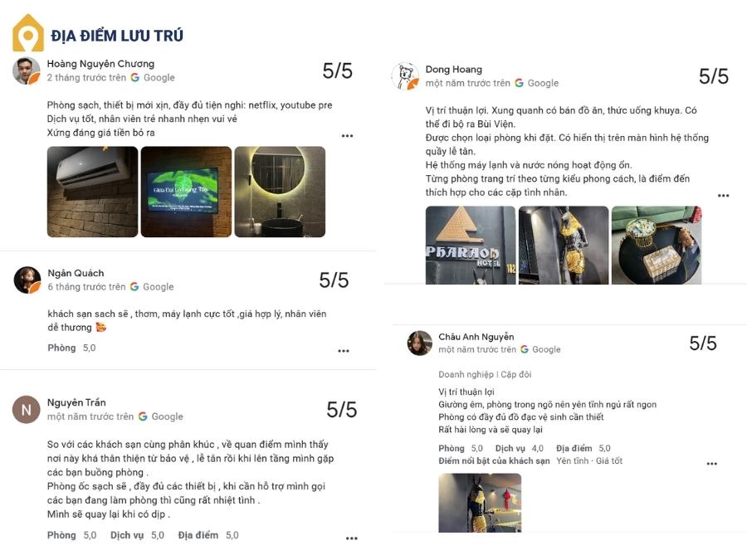The height and width of the screenshot is (560, 747).
Task: Open the three-dot menu on Châu Anh Nguyễn's review
Action: 712,463
